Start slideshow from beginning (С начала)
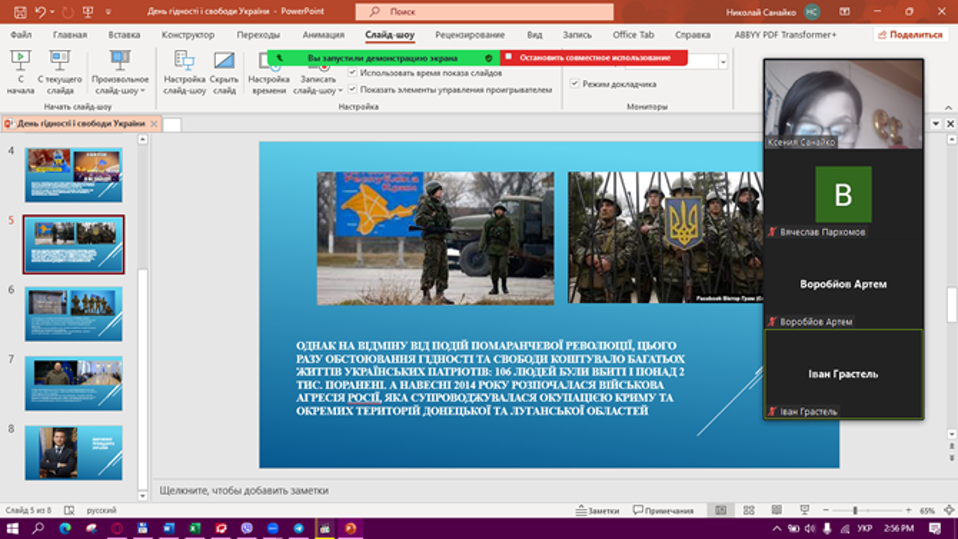This screenshot has height=539, width=958. 20,72
